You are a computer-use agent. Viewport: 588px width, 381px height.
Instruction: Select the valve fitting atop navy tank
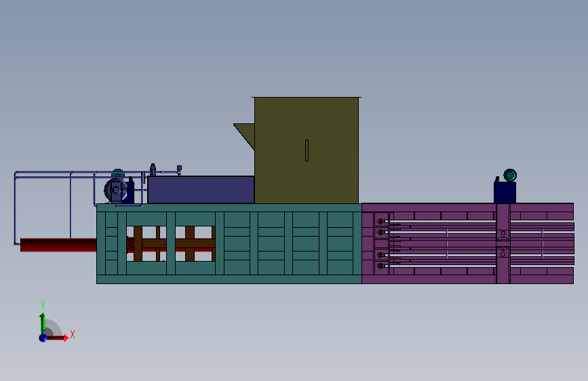point(153,169)
